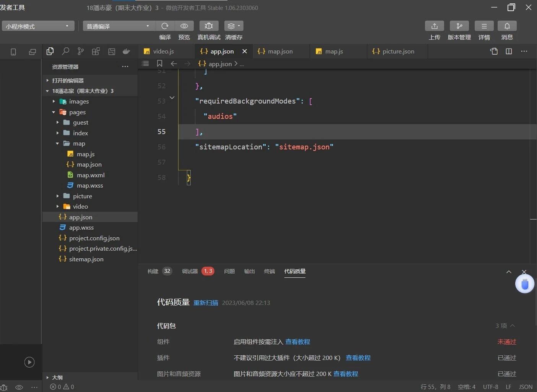Open the source control icon in sidebar

(81, 51)
